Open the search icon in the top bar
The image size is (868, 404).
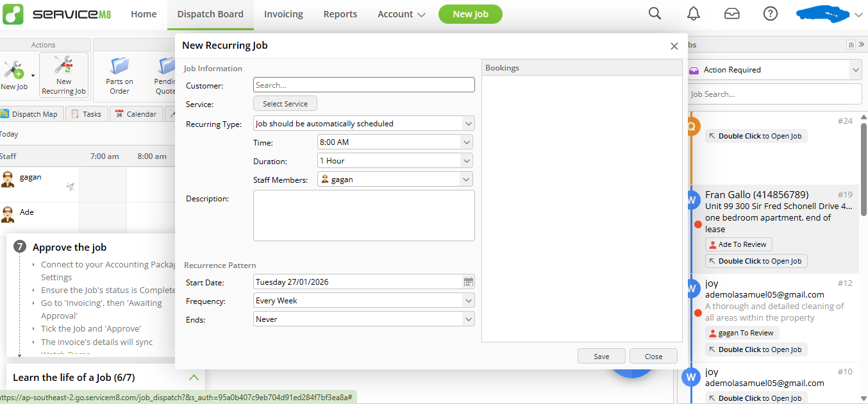[x=655, y=13]
